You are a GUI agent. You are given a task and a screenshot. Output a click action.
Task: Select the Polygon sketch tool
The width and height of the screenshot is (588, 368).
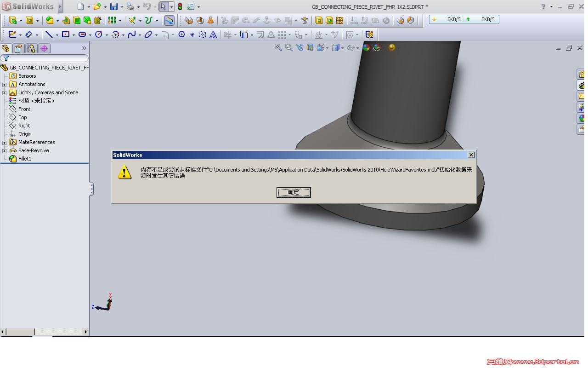click(x=181, y=34)
